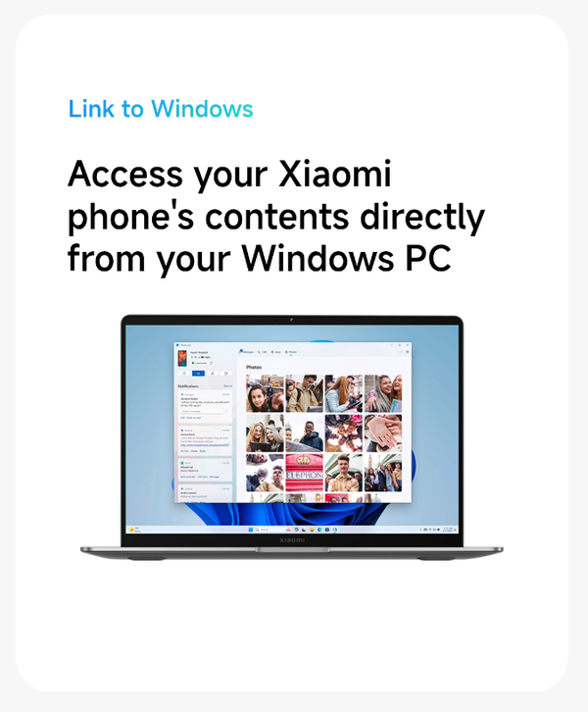The image size is (588, 712).
Task: Click the Link to Windows heading
Action: pos(161,109)
